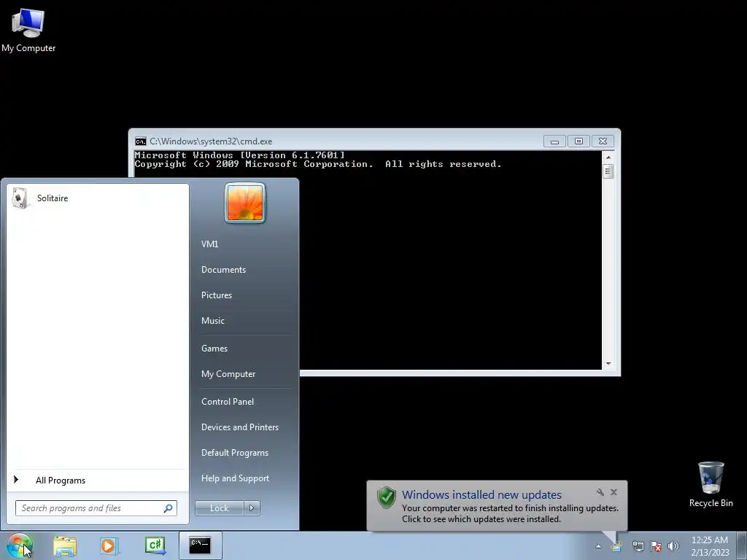Open Pictures from Start menu
The image size is (747, 560).
coord(216,295)
